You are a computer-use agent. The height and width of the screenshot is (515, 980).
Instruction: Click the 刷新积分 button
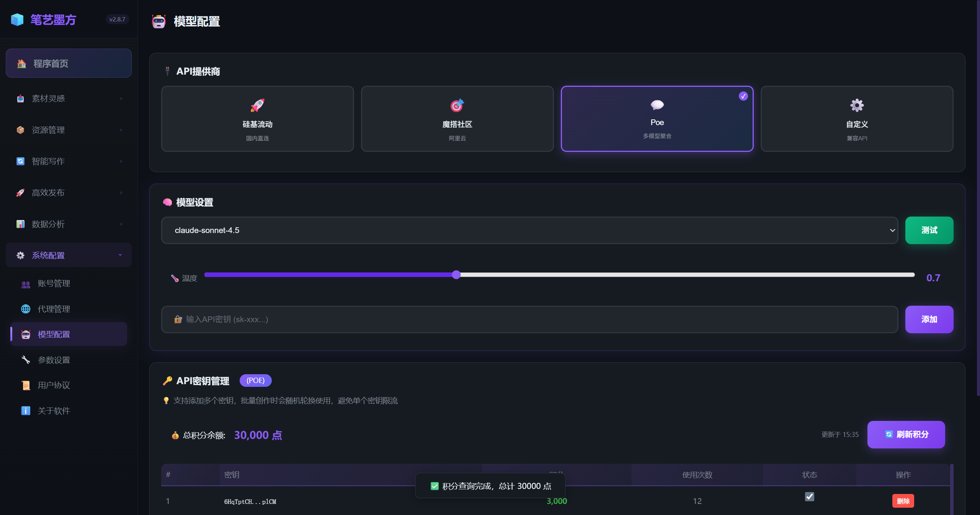click(x=906, y=435)
